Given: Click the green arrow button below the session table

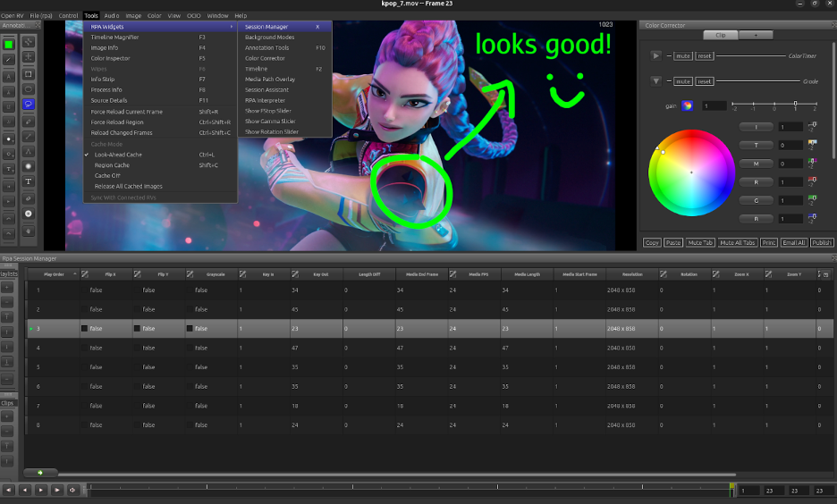Looking at the screenshot, I should click(x=40, y=472).
